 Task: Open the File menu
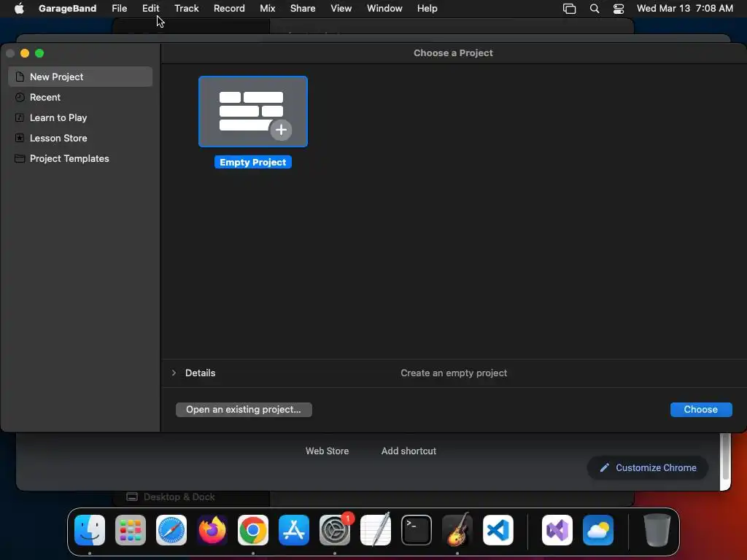point(119,8)
